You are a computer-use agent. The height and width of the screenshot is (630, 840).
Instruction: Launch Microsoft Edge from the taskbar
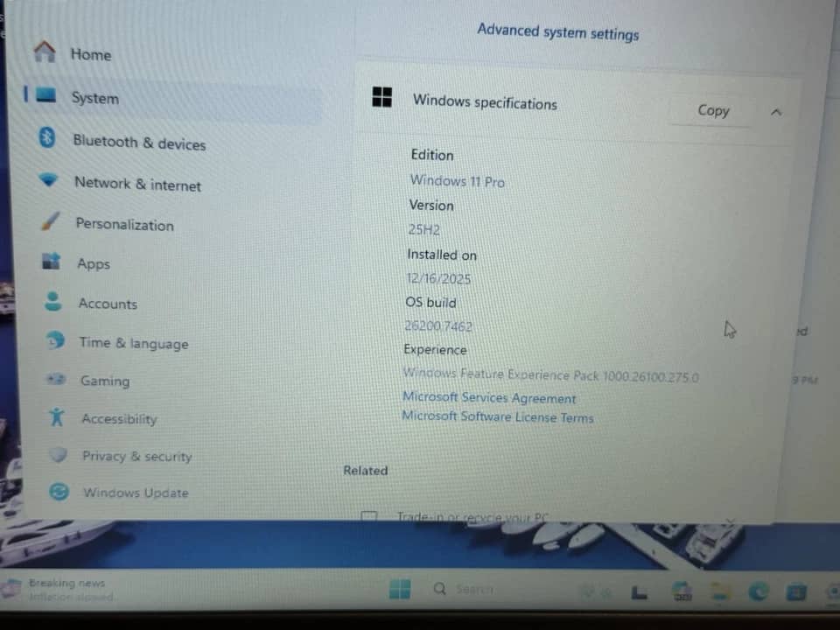coord(758,592)
